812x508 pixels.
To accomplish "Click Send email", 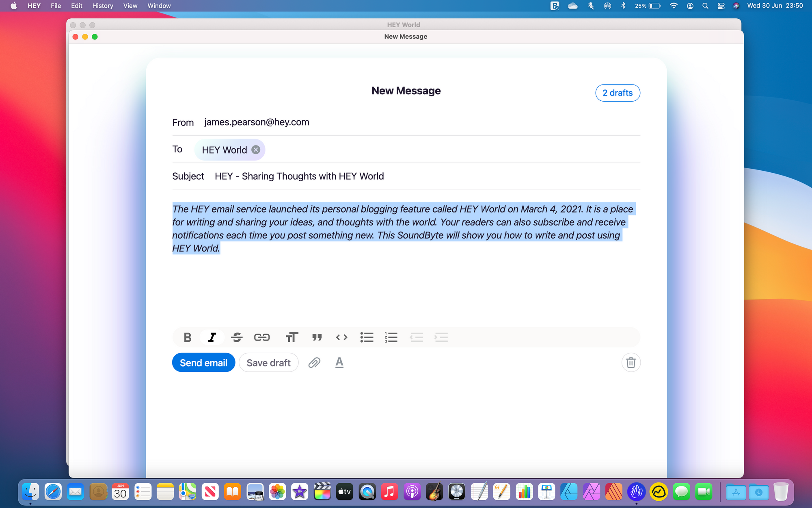I will point(203,362).
